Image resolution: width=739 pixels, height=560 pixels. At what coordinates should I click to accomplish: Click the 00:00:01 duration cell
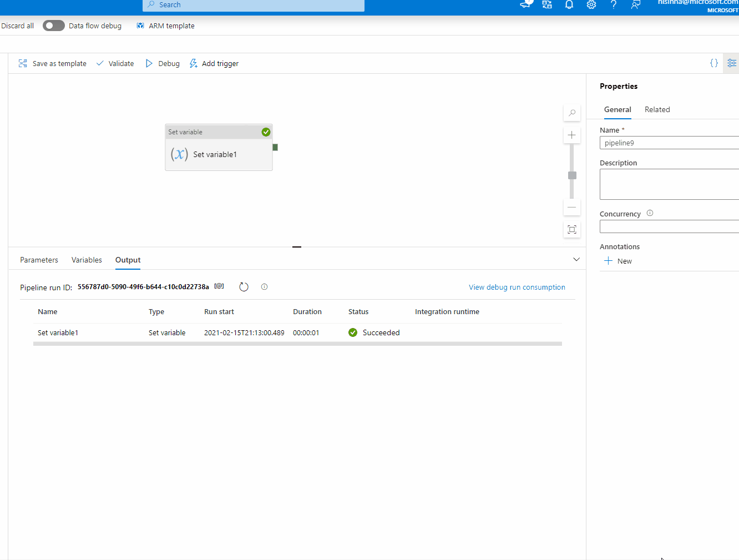coord(306,333)
